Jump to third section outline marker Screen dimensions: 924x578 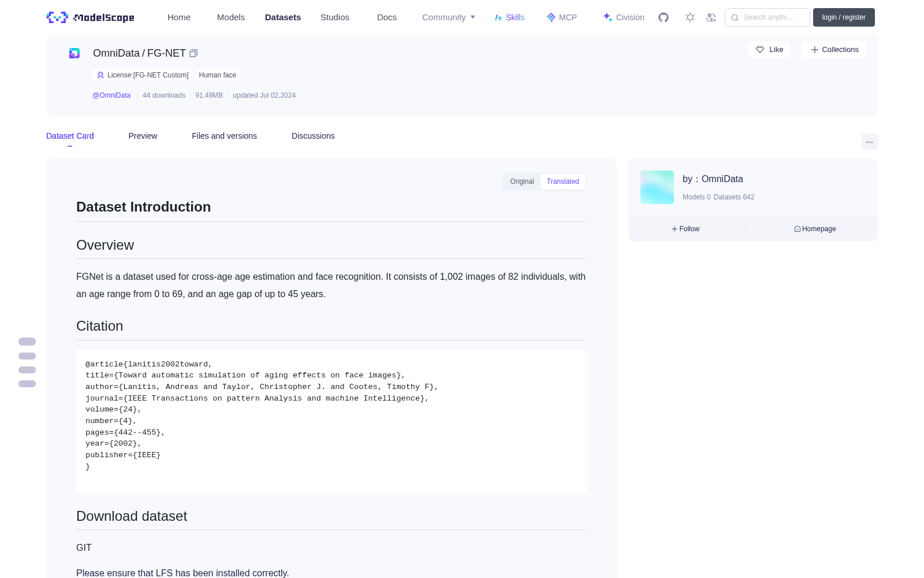(27, 370)
